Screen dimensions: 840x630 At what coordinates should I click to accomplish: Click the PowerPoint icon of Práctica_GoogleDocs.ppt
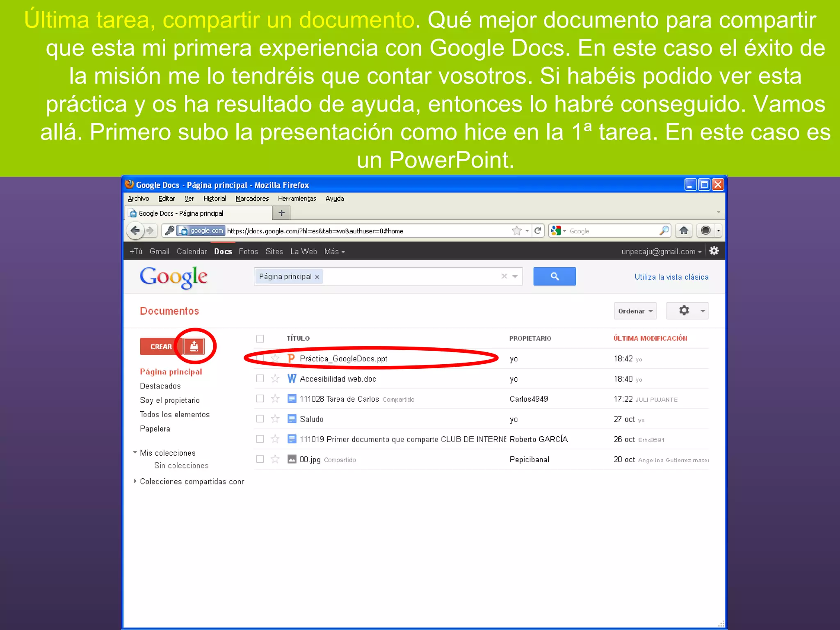pos(292,358)
